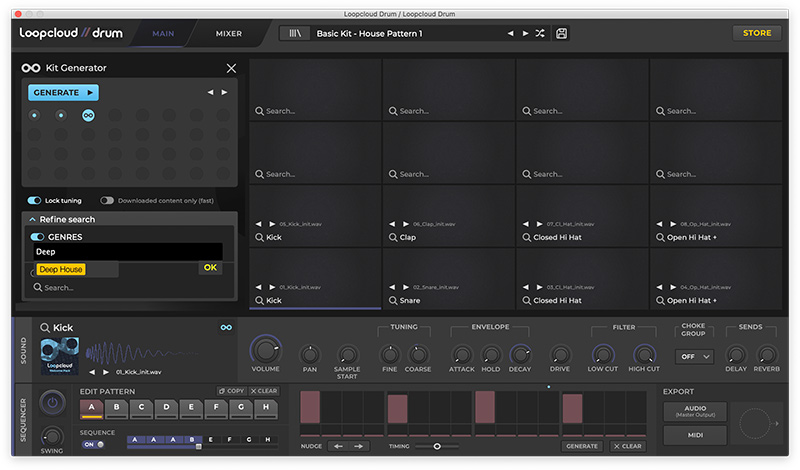The image size is (800, 470).
Task: Select edit pattern A
Action: tap(91, 408)
